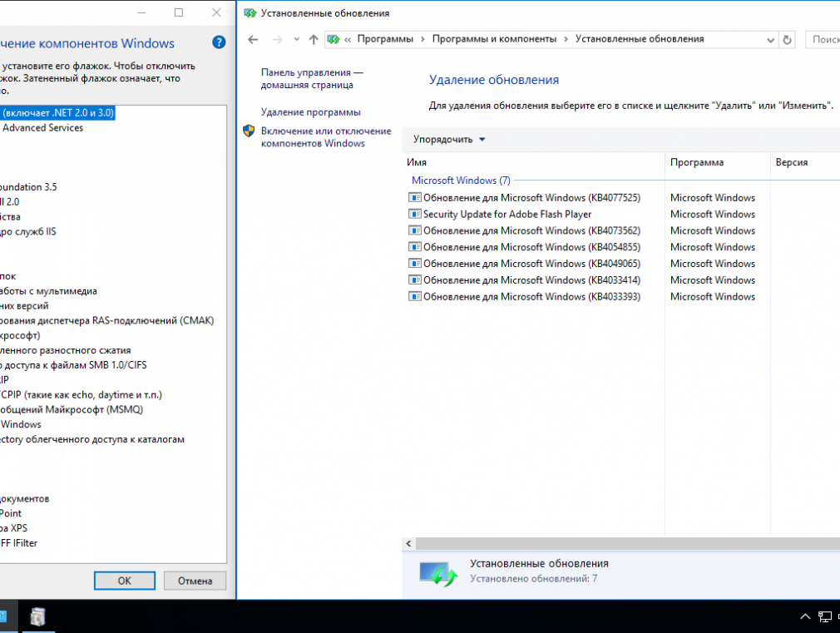
Task: Select Security Update for Adobe Flash Player text
Action: pyautogui.click(x=507, y=215)
